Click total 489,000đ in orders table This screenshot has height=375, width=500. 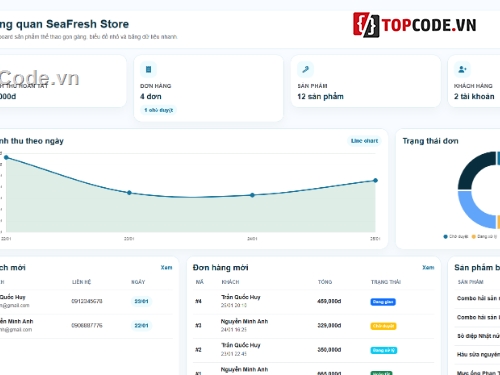coord(329,301)
